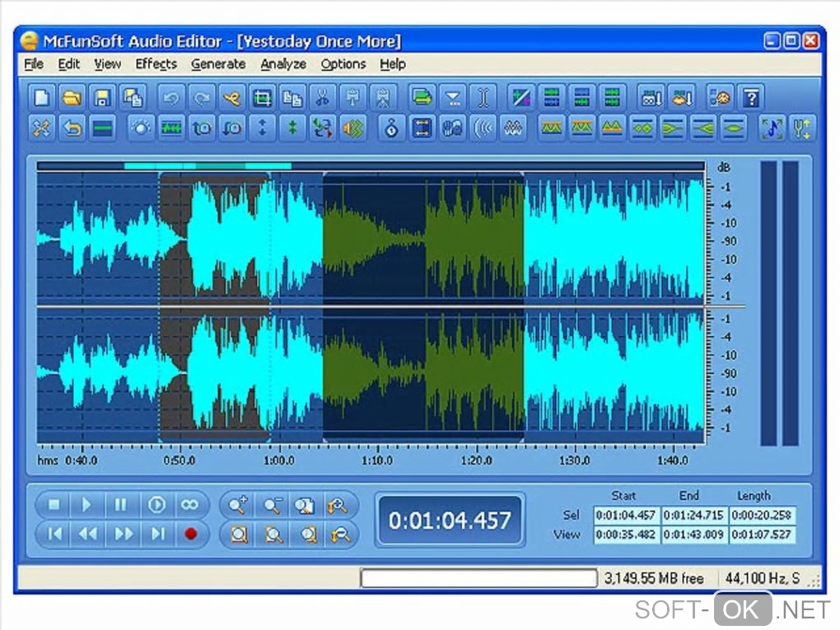Screen dimensions: 840x630
Task: Toggle loop playback with the infinity button
Action: [x=190, y=504]
